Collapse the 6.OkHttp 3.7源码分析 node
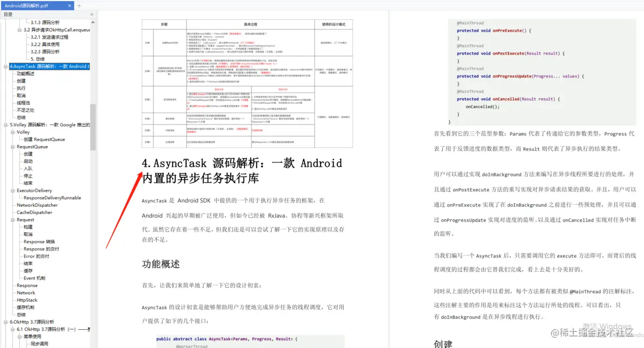Image resolution: width=644 pixels, height=348 pixels. (x=6, y=322)
